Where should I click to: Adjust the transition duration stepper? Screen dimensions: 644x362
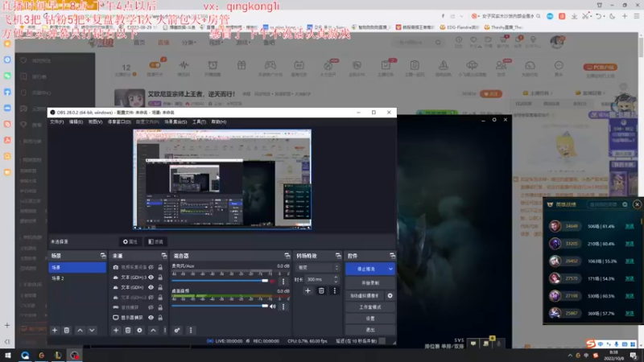pos(336,279)
